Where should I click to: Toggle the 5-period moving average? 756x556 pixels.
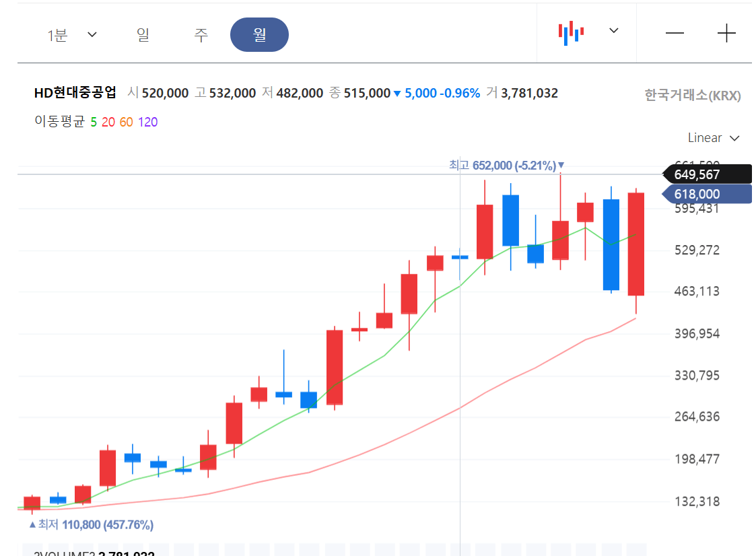click(x=94, y=122)
